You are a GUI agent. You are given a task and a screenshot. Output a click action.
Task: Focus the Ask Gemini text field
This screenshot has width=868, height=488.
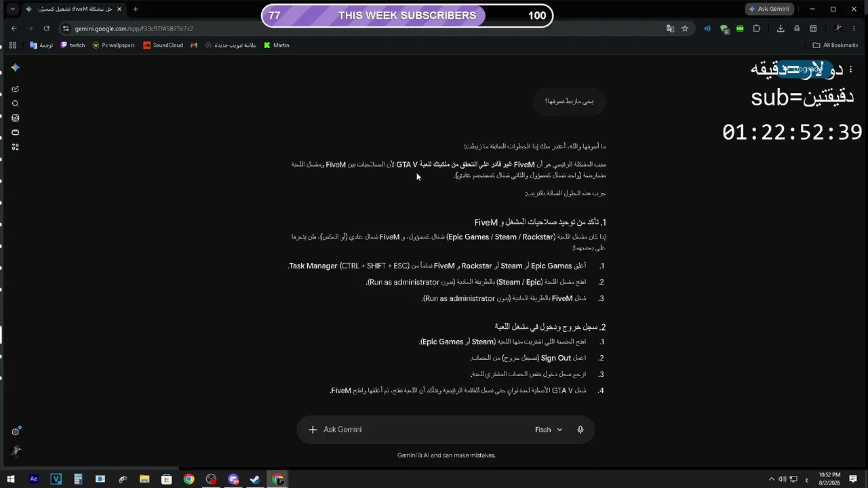coord(424,430)
